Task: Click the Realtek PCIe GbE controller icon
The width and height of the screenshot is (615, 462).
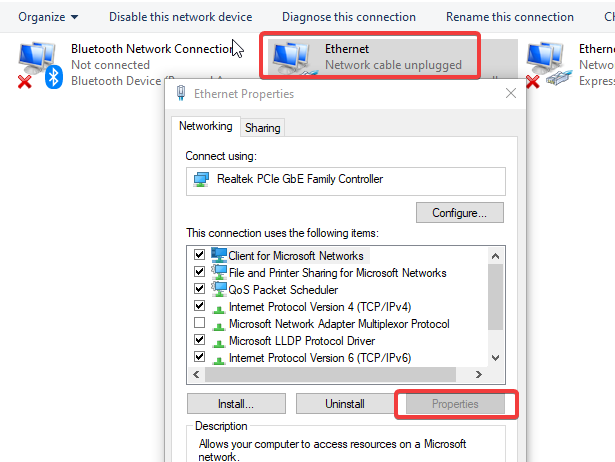Action: tap(201, 180)
